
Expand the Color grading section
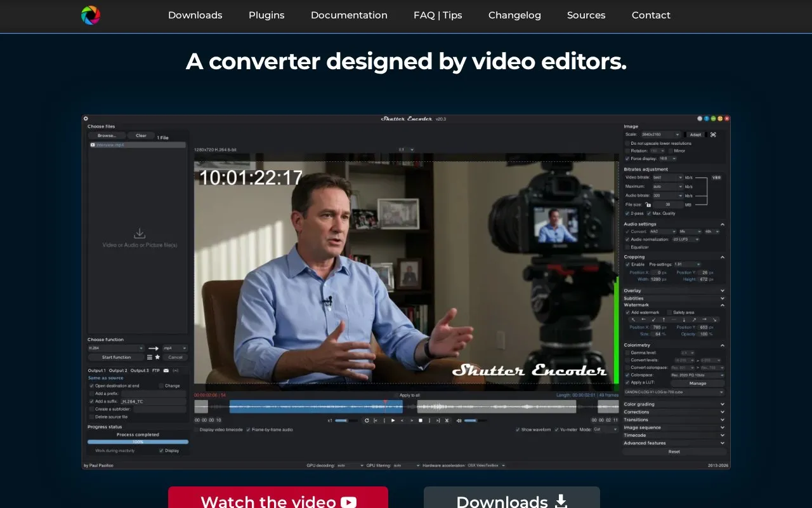(674, 404)
